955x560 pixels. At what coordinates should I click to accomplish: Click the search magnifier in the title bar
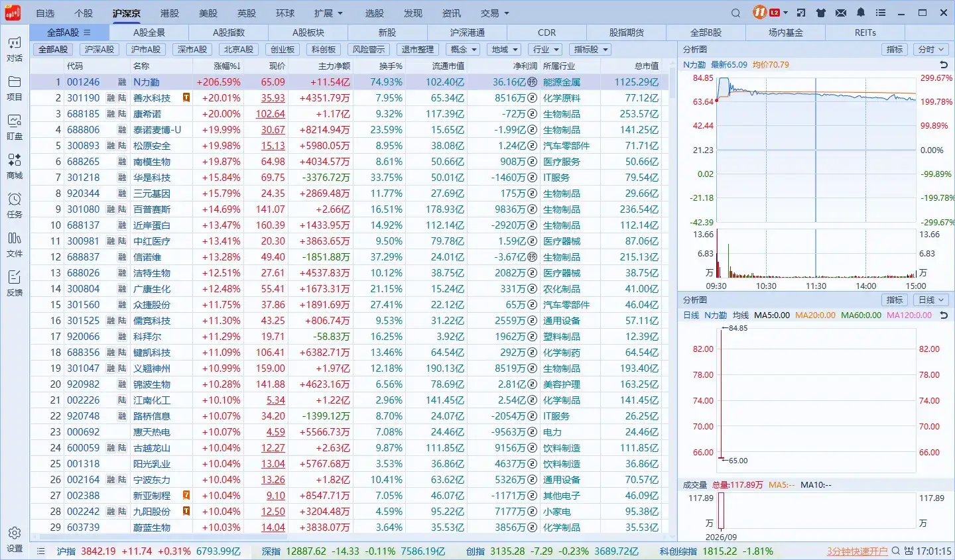pyautogui.click(x=735, y=13)
